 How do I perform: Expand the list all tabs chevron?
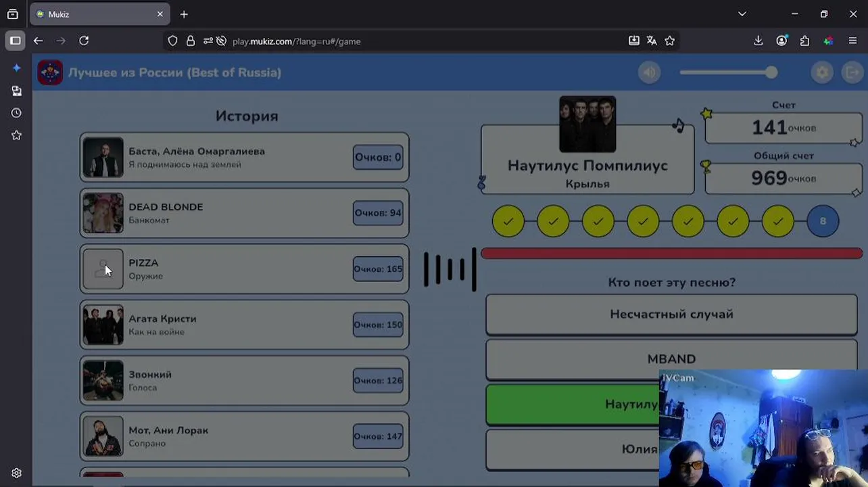pos(742,14)
